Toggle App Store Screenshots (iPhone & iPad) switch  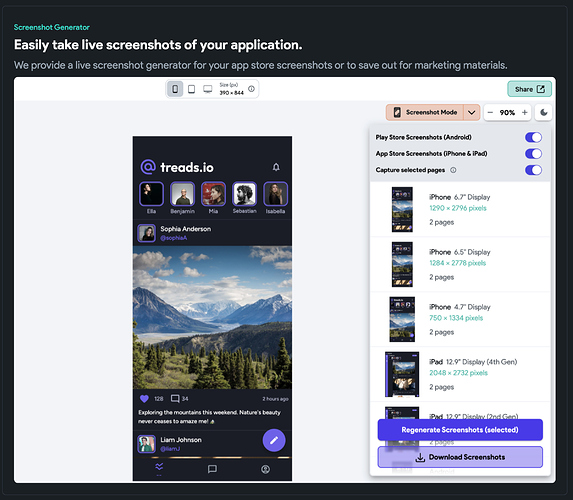click(x=533, y=154)
